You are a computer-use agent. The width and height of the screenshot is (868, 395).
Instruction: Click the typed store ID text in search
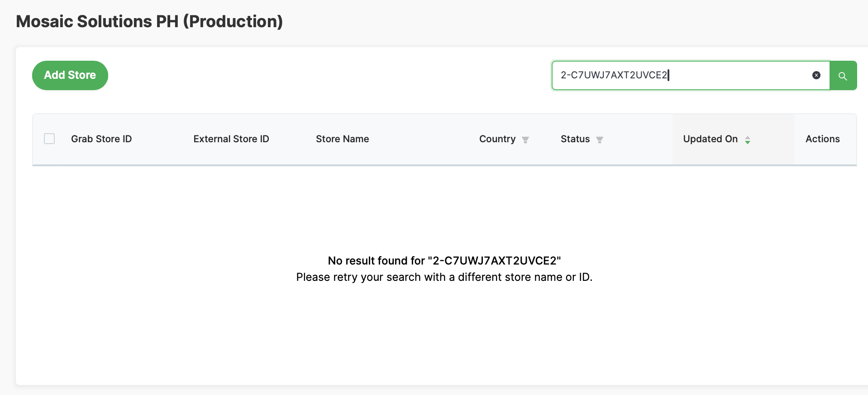[614, 75]
